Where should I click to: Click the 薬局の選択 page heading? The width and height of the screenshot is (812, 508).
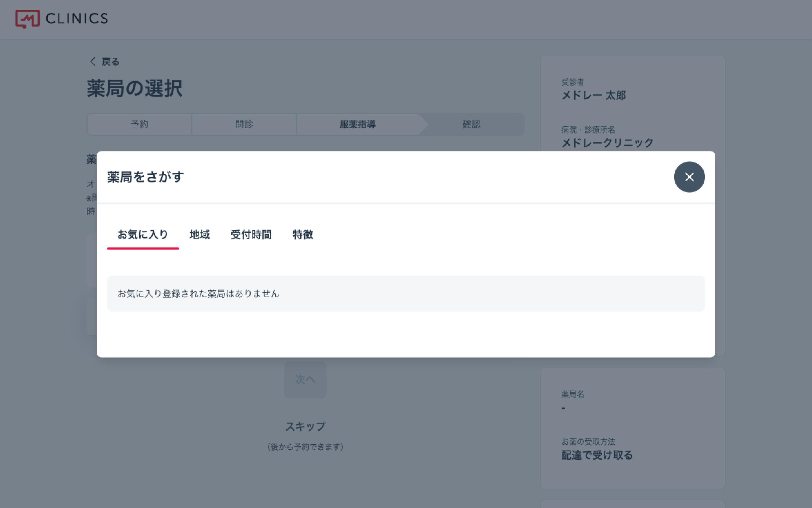pyautogui.click(x=135, y=89)
